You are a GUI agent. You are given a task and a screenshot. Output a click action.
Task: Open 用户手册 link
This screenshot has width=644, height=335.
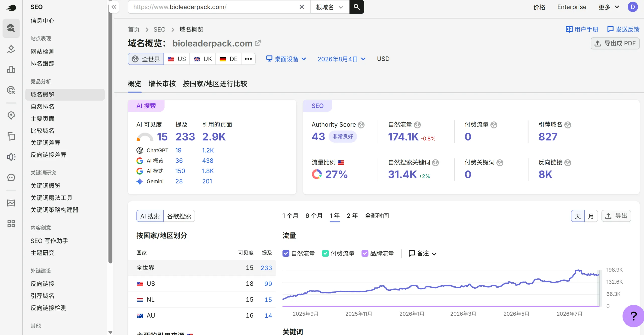click(582, 29)
